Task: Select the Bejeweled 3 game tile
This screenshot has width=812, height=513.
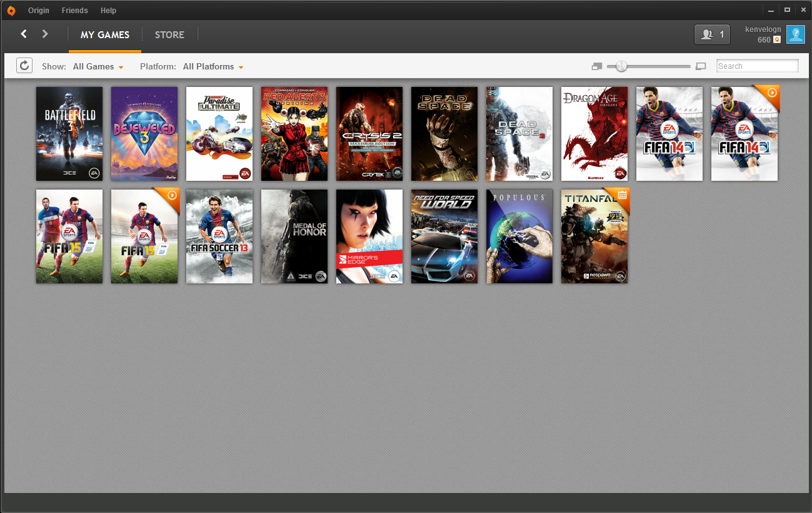Action: click(144, 134)
